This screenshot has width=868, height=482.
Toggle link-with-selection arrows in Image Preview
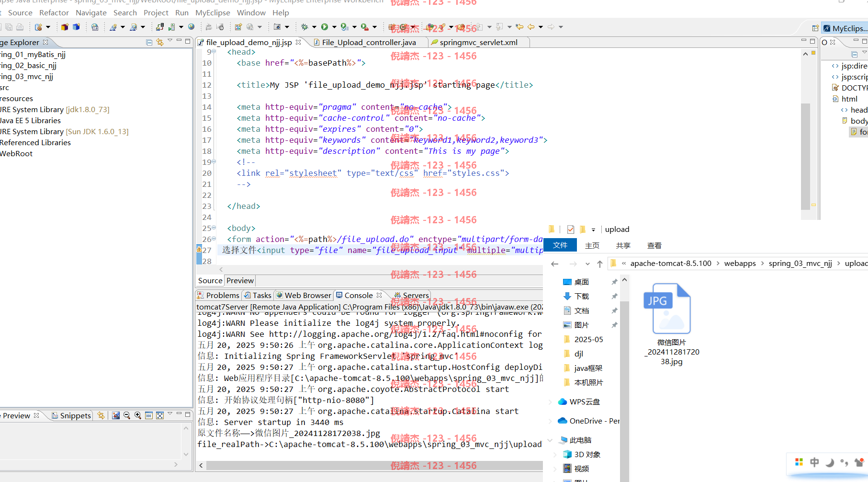tap(101, 415)
